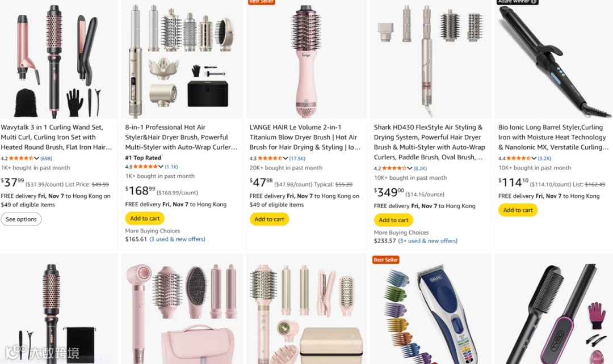Screen dimensions: 613x364
Task: Open the info icon on Allure Winner badge
Action: [x=533, y=2]
